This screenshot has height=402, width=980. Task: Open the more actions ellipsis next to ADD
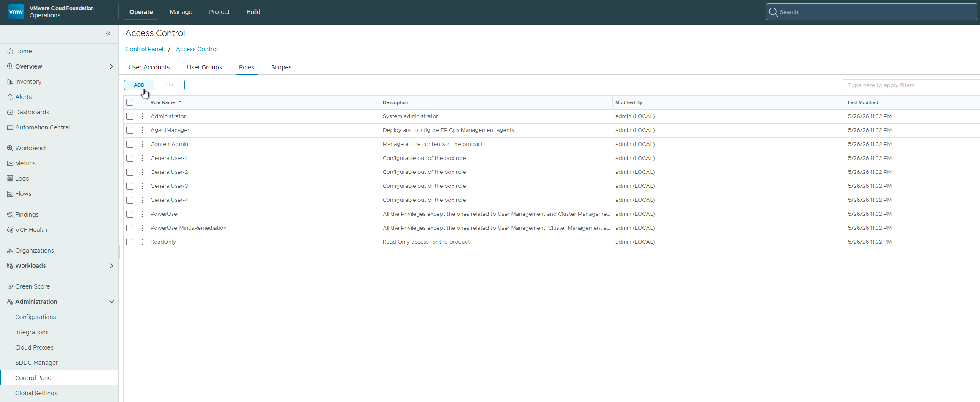pyautogui.click(x=169, y=85)
